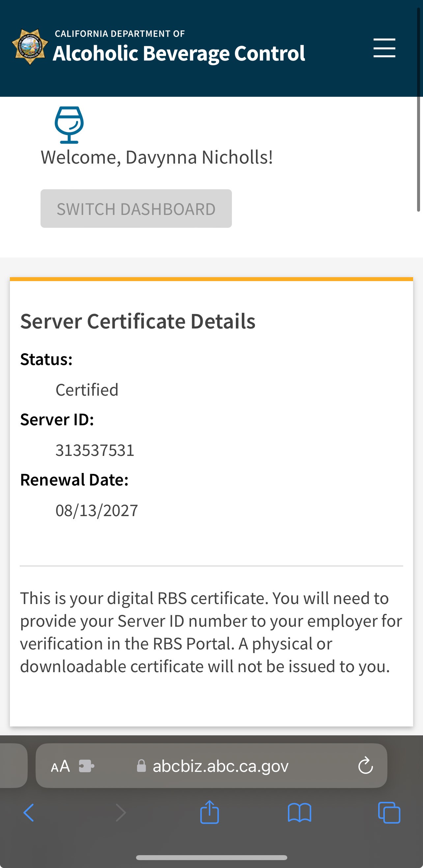Tap the wine glass icon
423x868 pixels.
click(69, 125)
